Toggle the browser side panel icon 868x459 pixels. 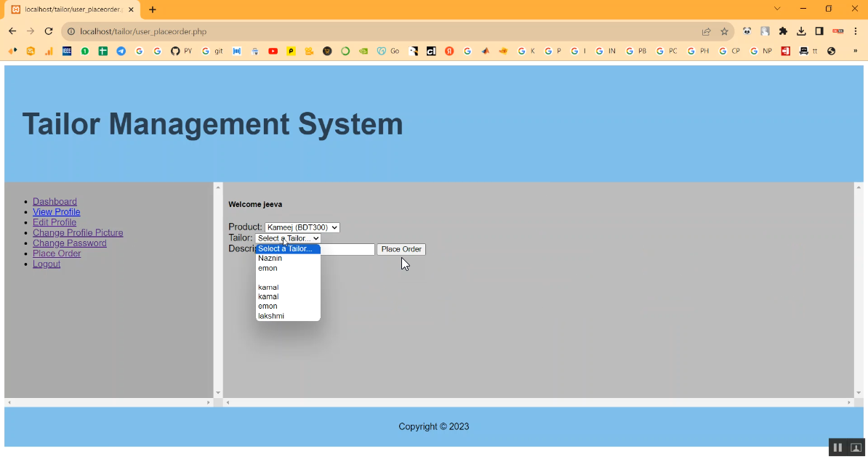click(x=819, y=31)
